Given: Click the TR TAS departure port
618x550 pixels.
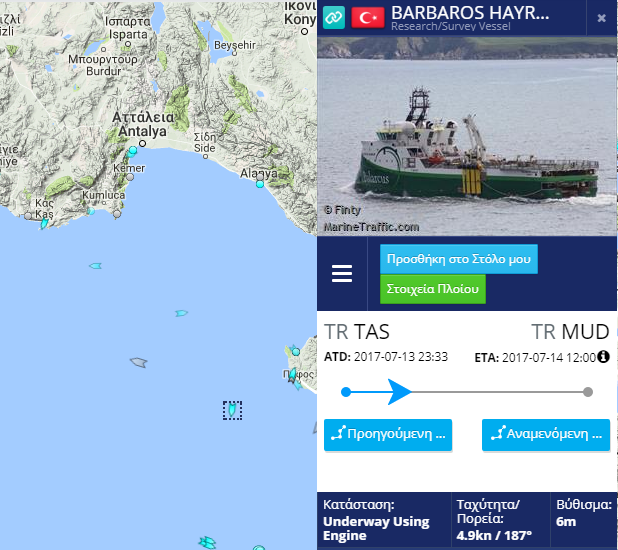Looking at the screenshot, I should [357, 332].
